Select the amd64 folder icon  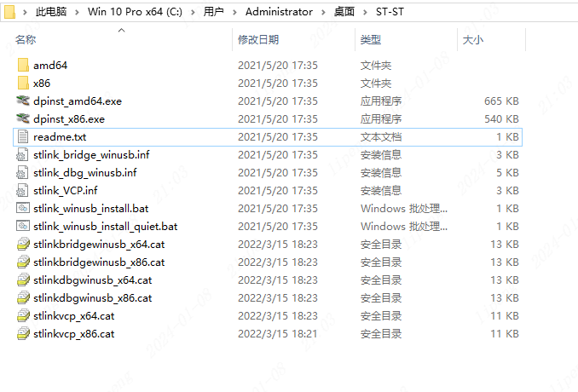click(23, 66)
